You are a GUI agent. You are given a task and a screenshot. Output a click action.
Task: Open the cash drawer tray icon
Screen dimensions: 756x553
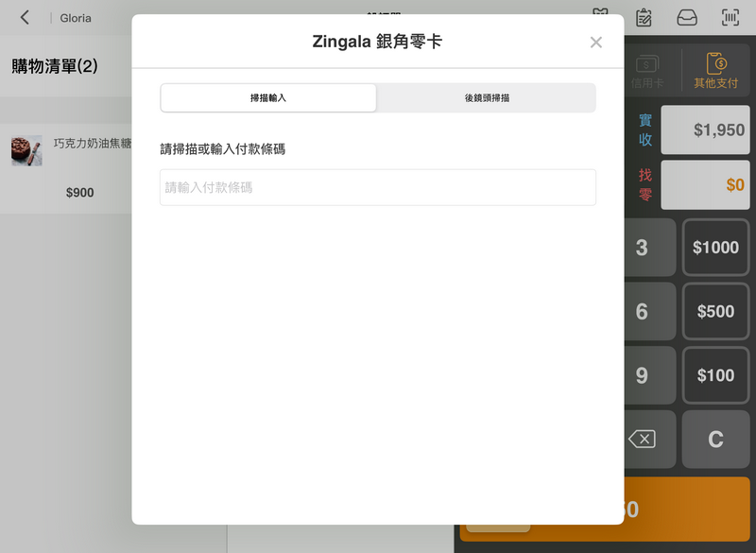687,17
